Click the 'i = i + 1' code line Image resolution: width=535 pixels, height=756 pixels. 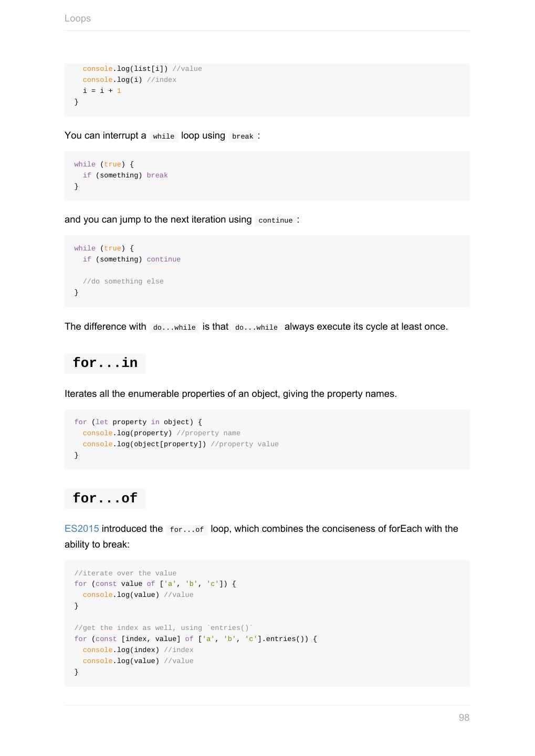pyautogui.click(x=102, y=91)
